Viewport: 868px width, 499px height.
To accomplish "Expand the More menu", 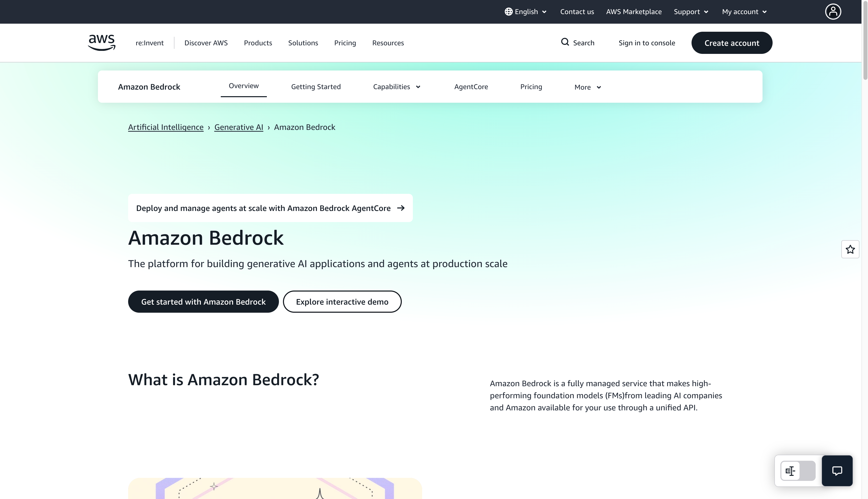I will coord(587,87).
